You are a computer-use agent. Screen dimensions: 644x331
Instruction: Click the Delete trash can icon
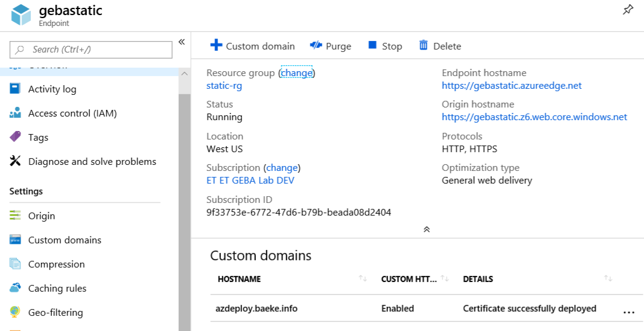click(x=424, y=46)
